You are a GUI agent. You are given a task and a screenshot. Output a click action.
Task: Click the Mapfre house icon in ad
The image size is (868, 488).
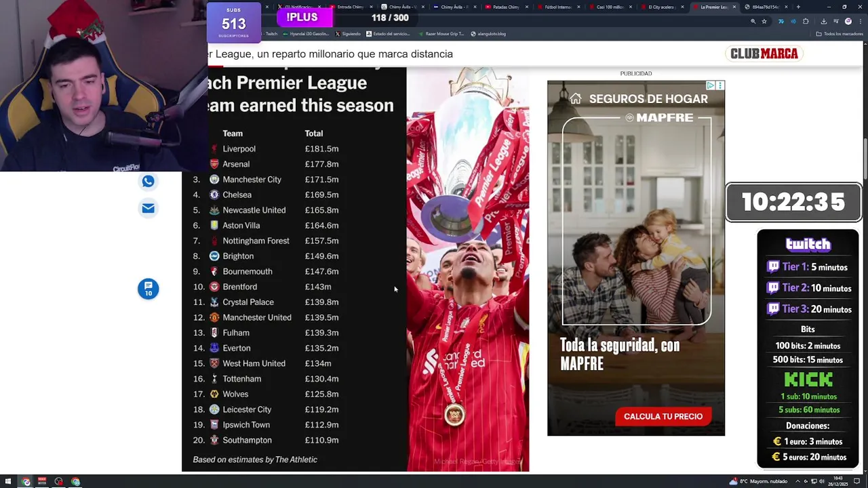click(575, 99)
